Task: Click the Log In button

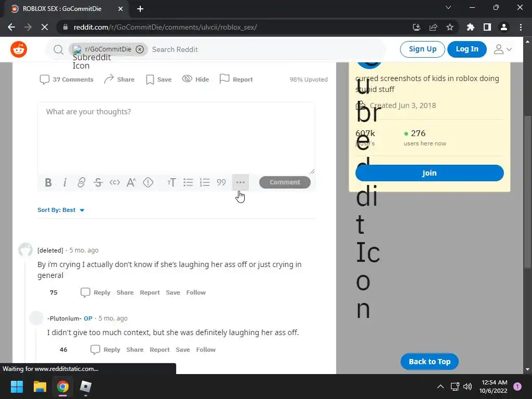Action: (x=467, y=49)
